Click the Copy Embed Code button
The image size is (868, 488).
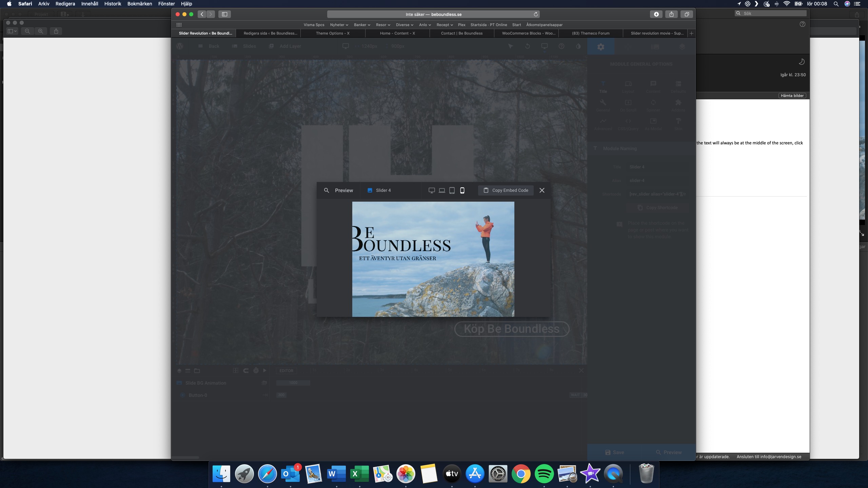506,190
